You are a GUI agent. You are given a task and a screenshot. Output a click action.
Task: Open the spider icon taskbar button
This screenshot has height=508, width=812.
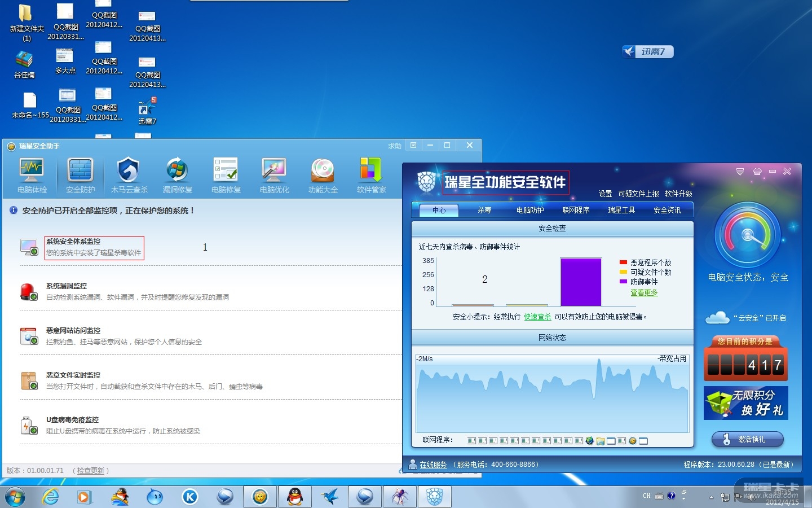[400, 497]
